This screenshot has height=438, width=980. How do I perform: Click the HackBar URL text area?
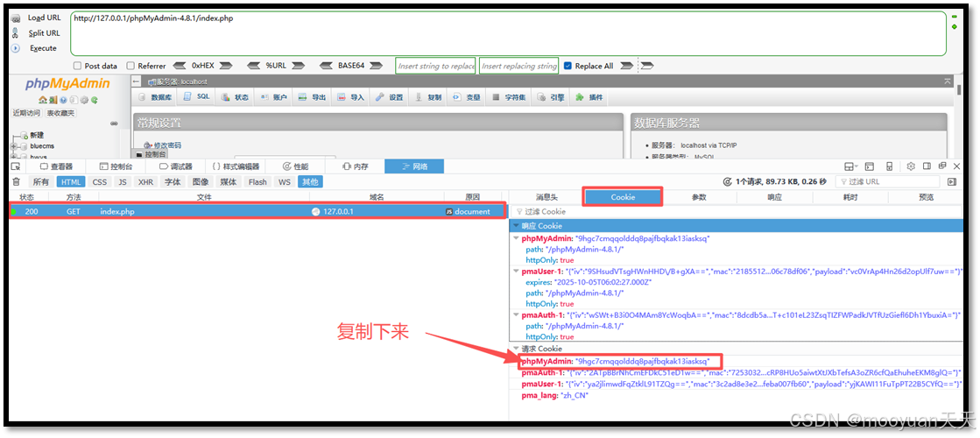[508, 34]
